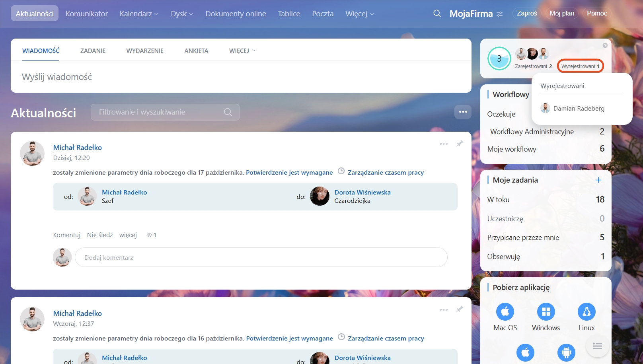Expand the Kalendarz dropdown menu

point(139,14)
